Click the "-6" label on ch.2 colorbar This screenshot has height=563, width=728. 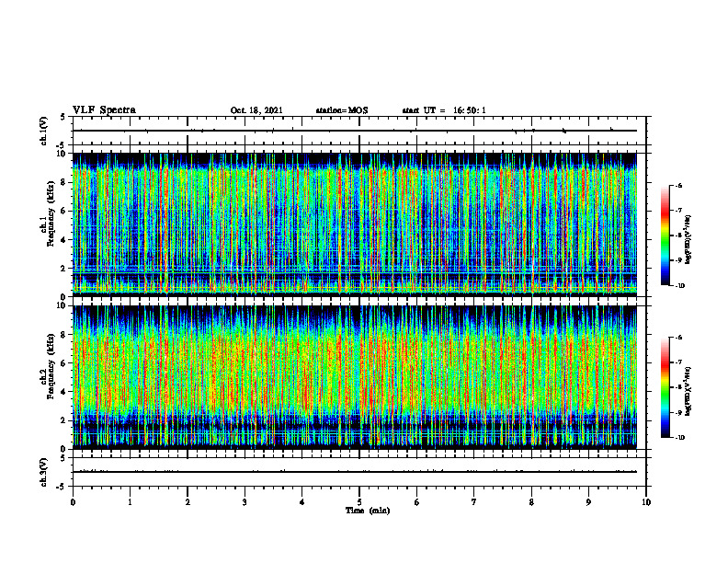pyautogui.click(x=678, y=338)
